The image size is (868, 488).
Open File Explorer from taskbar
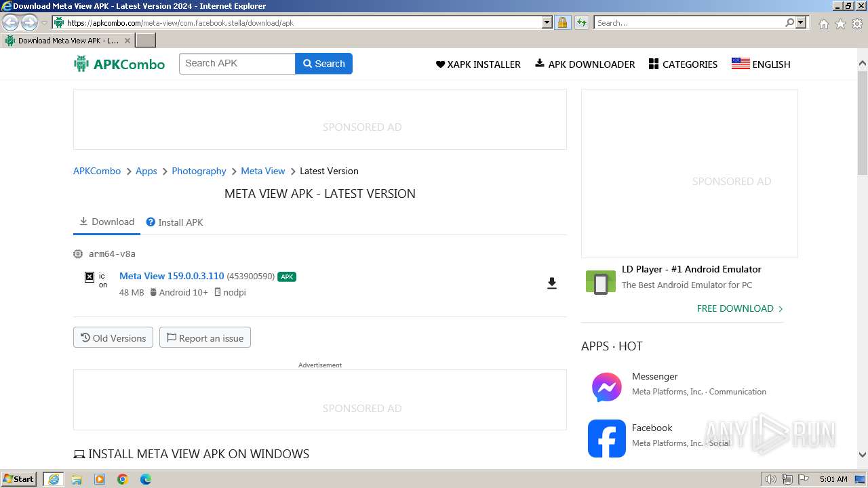click(x=77, y=479)
